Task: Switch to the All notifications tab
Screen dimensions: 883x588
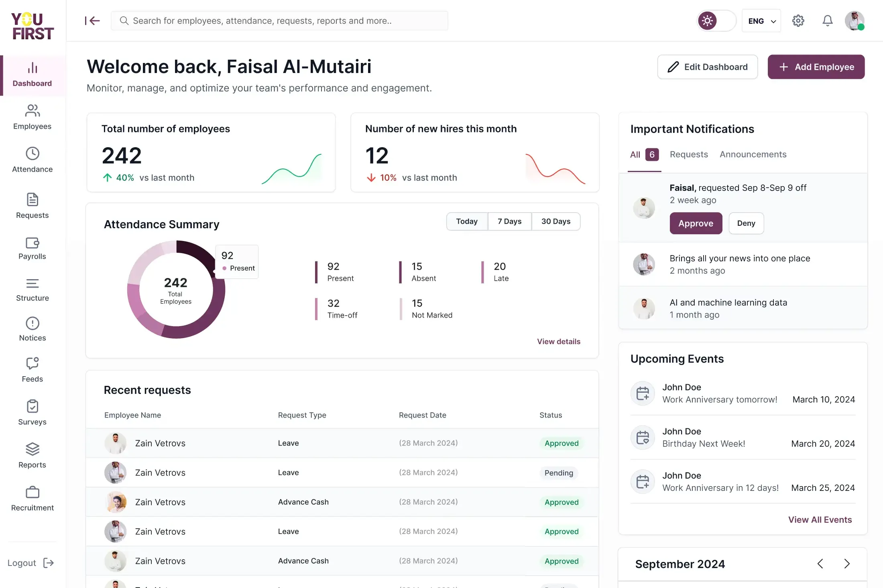Action: 645,155
